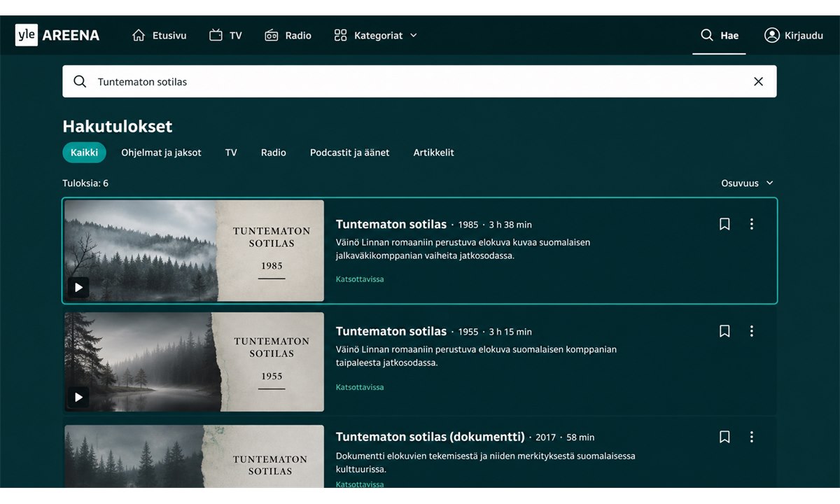Click the 3 h 38 min duration text
The height and width of the screenshot is (504, 840).
pos(510,225)
